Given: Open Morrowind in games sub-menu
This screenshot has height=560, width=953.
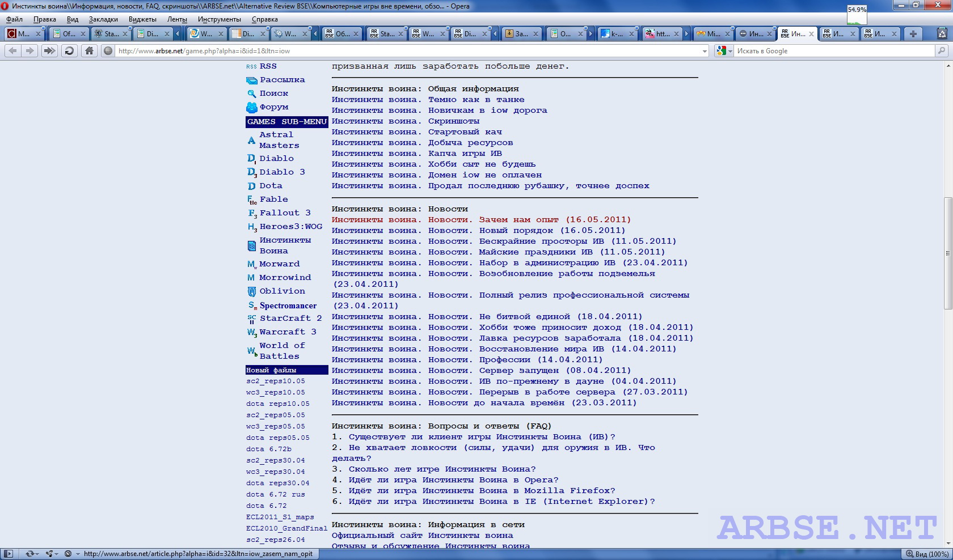Looking at the screenshot, I should (x=285, y=278).
